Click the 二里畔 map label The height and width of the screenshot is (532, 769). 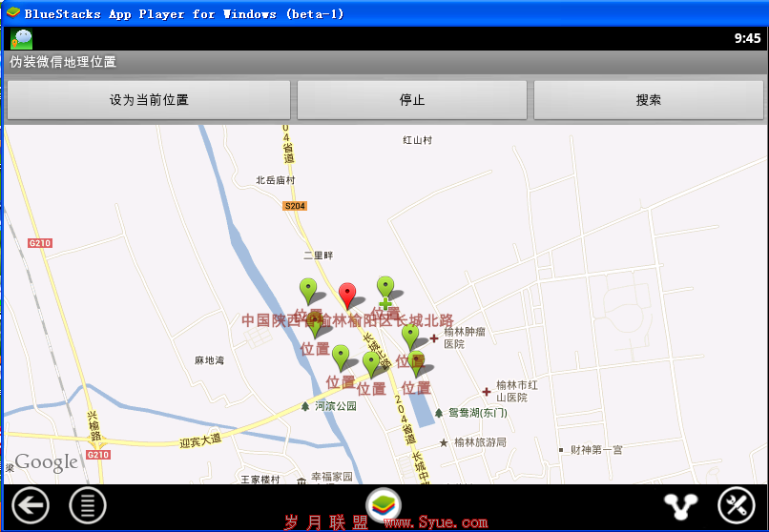(x=319, y=256)
